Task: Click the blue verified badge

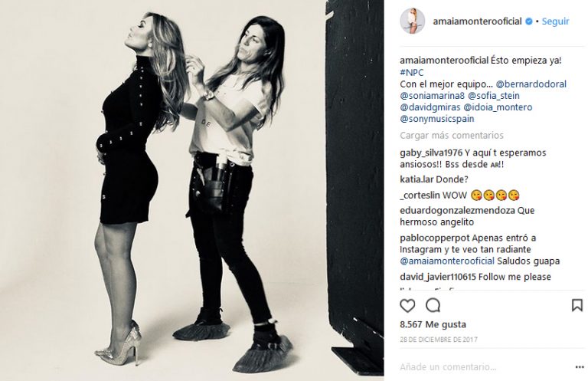Action: point(529,21)
